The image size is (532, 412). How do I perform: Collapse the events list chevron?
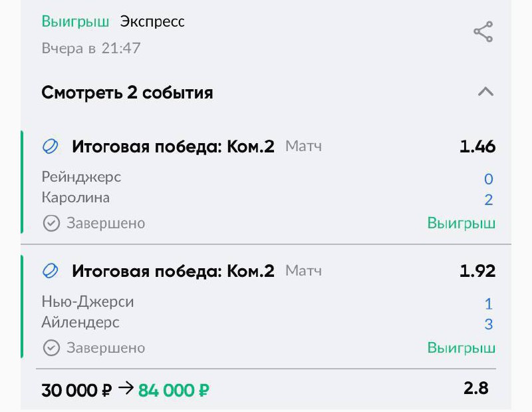pos(485,92)
